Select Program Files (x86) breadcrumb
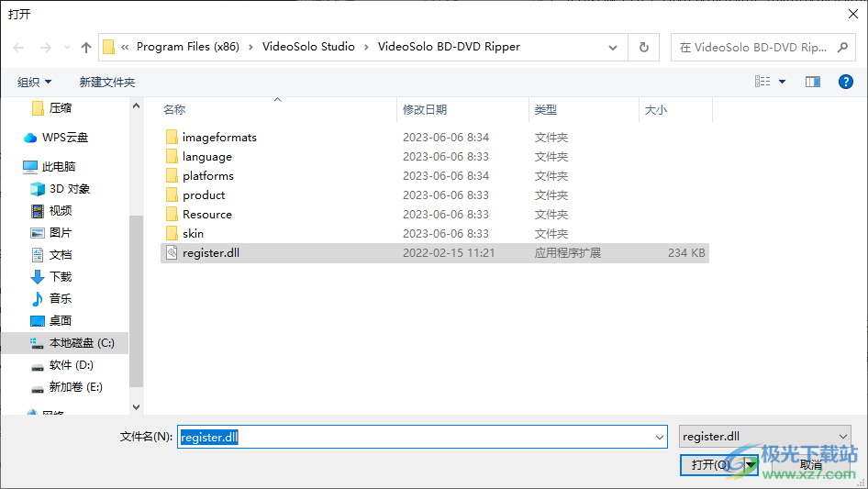 [x=188, y=47]
